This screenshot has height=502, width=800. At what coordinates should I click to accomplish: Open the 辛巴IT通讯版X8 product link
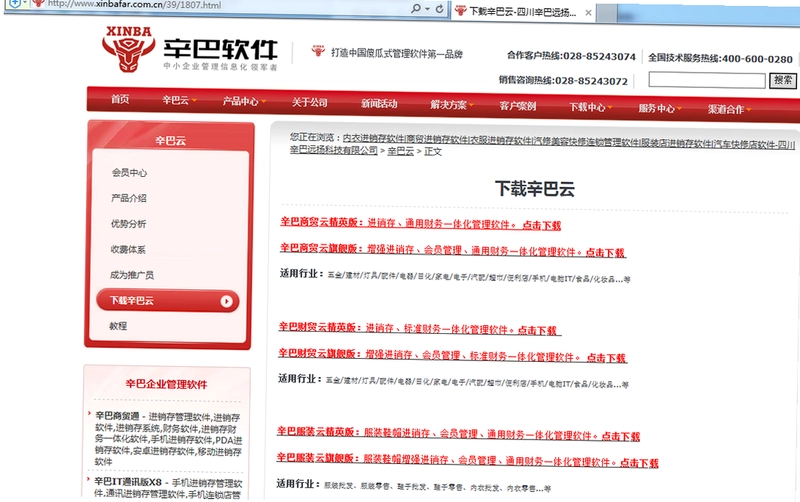(128, 482)
